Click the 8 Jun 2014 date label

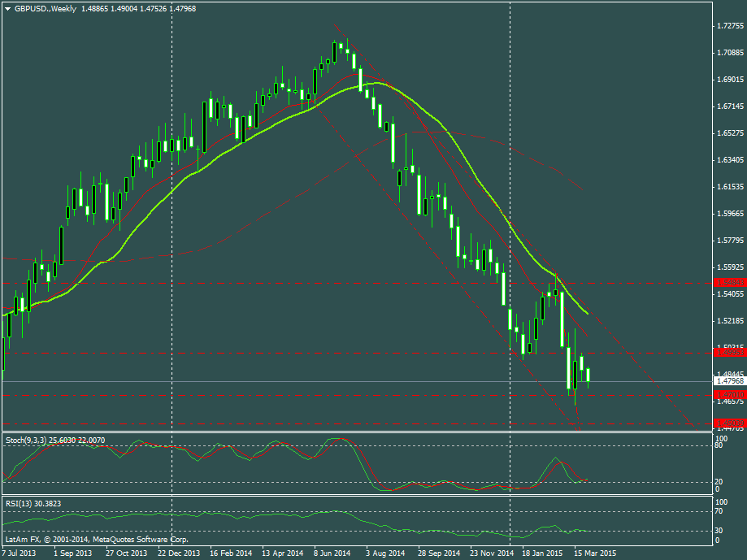point(332,553)
